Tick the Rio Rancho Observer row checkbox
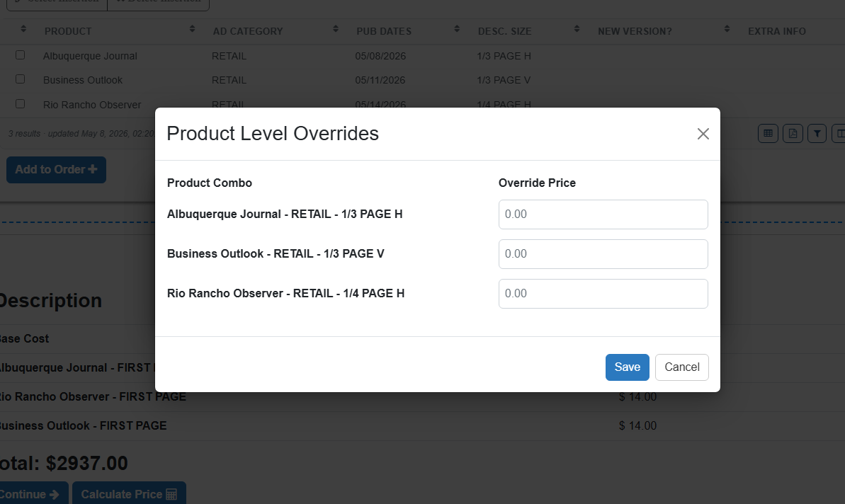 point(21,104)
